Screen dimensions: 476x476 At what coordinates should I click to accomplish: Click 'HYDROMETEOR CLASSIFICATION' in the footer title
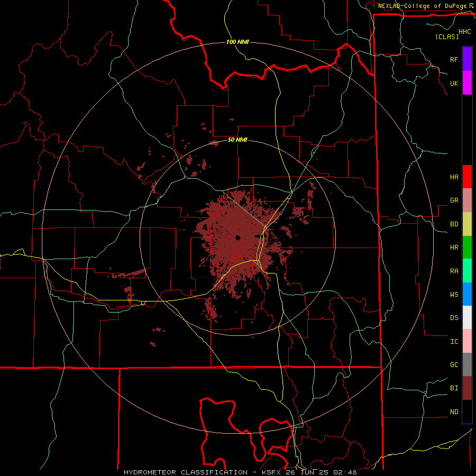tap(186, 472)
